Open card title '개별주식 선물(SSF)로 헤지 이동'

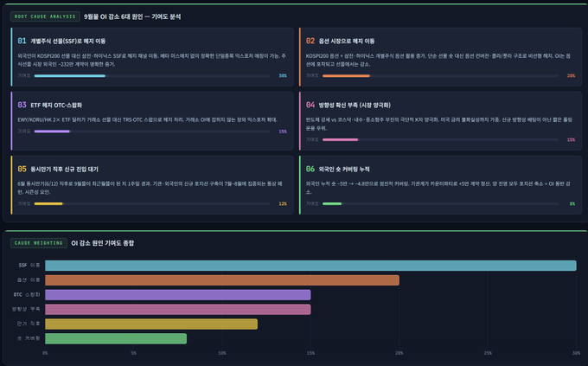pos(67,41)
